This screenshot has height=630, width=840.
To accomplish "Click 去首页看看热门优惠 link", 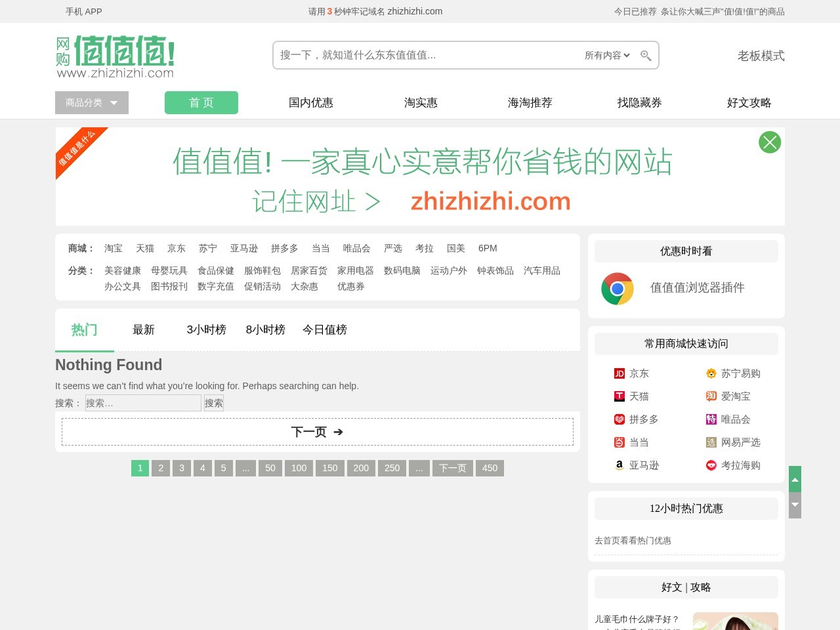I will click(633, 541).
